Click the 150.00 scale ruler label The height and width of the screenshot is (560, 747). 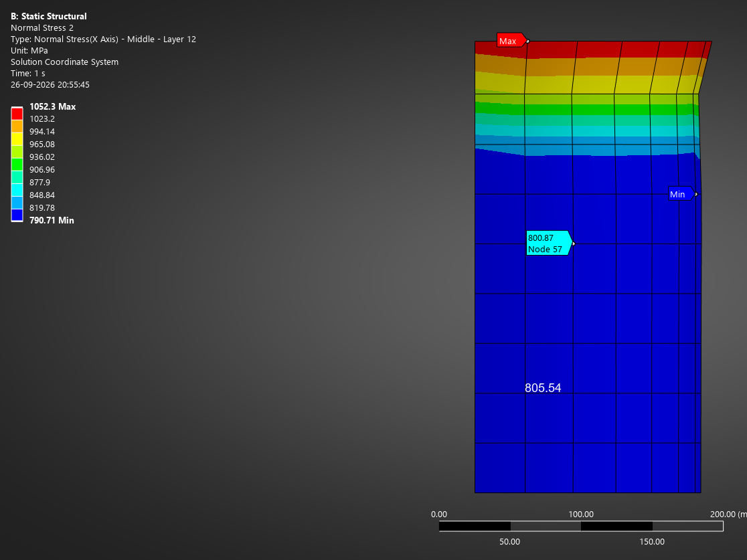coord(652,542)
